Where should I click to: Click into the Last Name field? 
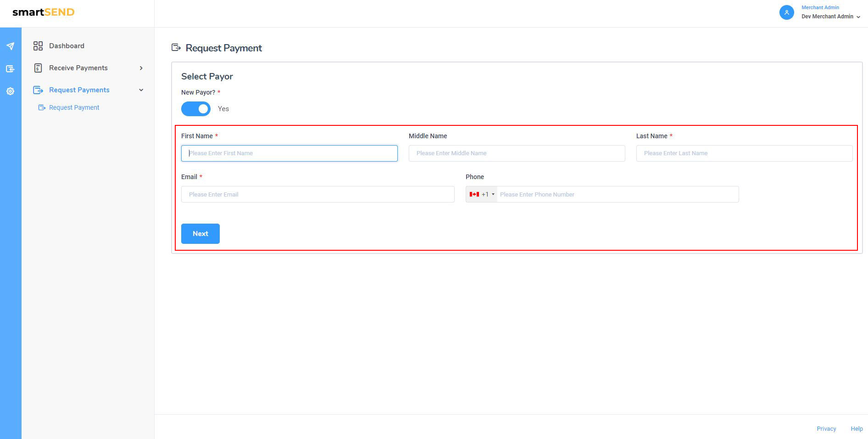(x=744, y=153)
